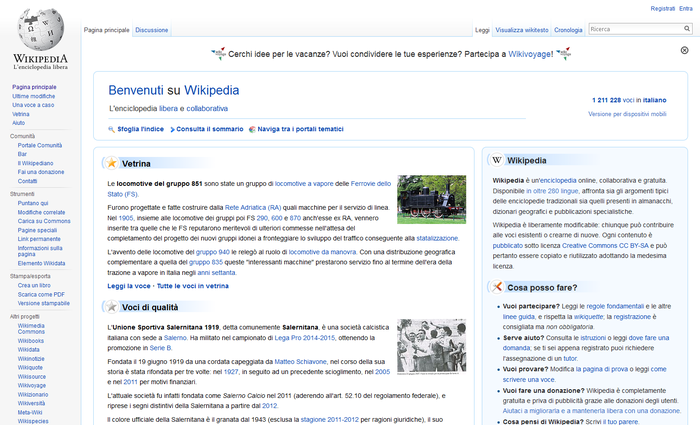Click the Registrati link
700x425 pixels.
663,8
